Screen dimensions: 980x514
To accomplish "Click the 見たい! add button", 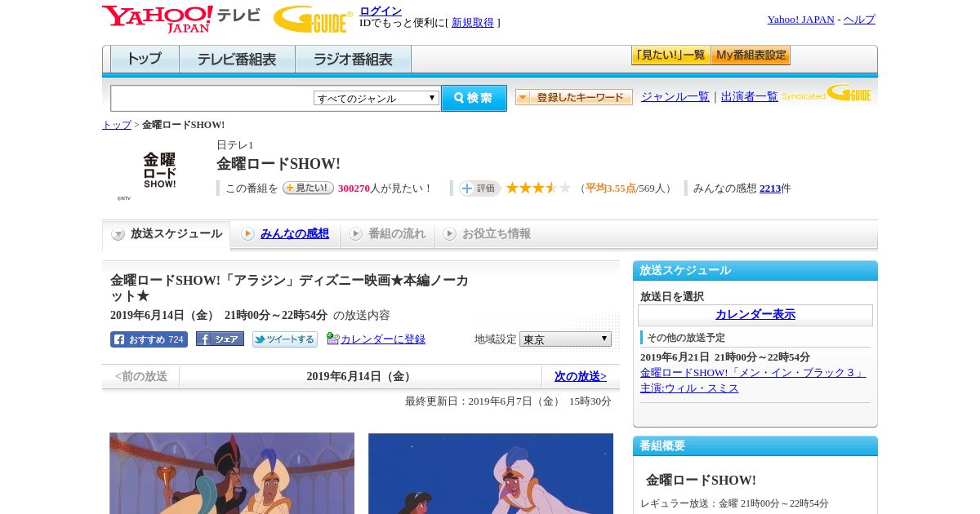I will coord(308,188).
